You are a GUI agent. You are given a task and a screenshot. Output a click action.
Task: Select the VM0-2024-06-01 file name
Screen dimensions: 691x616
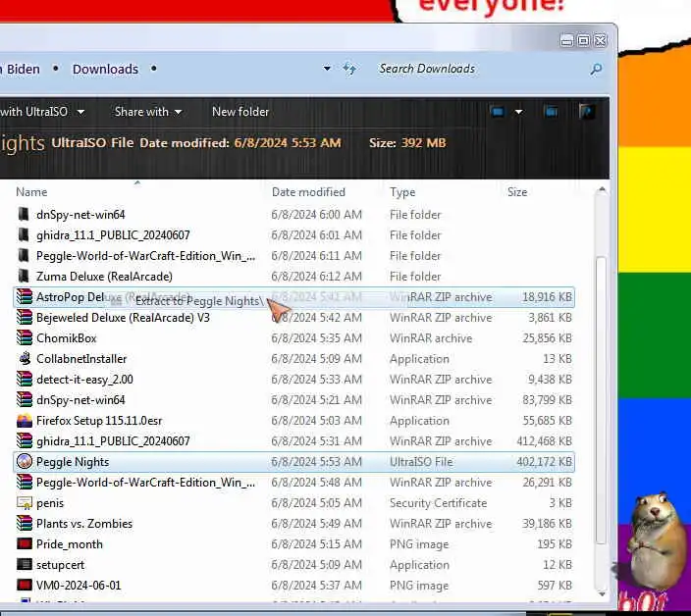coord(79,586)
